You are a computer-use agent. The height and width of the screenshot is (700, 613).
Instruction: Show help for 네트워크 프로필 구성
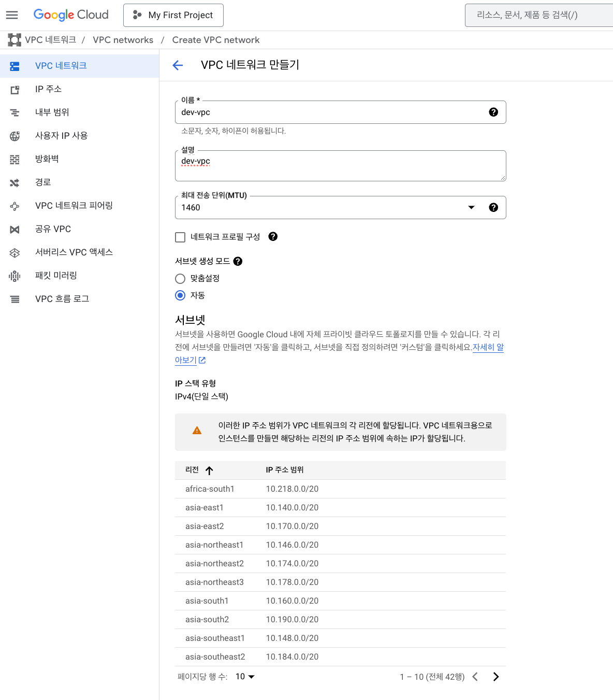273,236
